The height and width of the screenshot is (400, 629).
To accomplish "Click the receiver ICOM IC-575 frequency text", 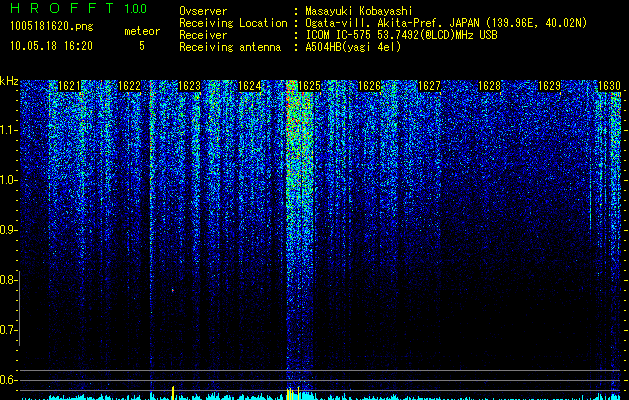I will 401,35.
